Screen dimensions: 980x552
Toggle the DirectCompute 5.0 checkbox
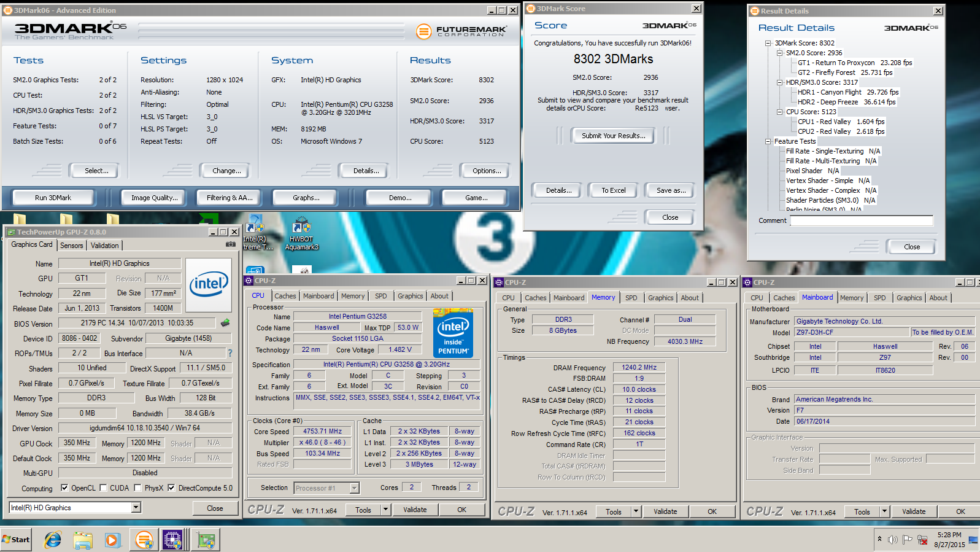point(172,488)
